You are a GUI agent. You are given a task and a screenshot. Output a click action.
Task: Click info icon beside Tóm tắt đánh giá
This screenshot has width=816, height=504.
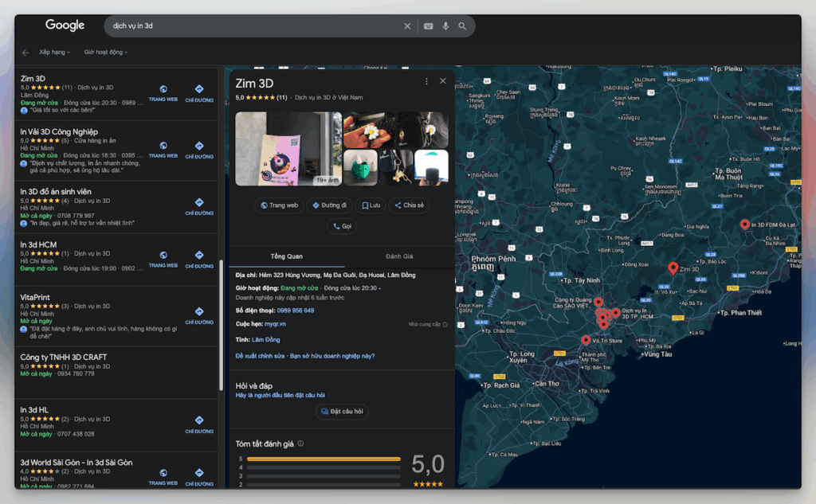pyautogui.click(x=300, y=443)
